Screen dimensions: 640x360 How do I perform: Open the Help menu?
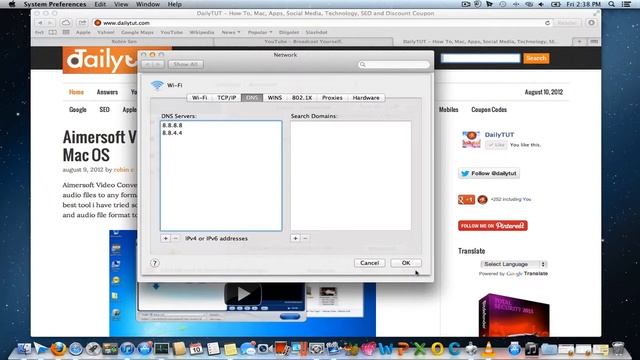[x=174, y=4]
